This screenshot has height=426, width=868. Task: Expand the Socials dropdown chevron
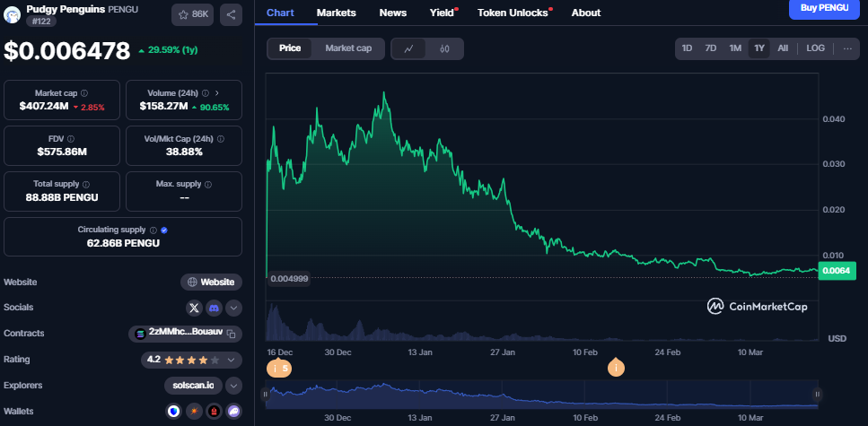coord(233,309)
